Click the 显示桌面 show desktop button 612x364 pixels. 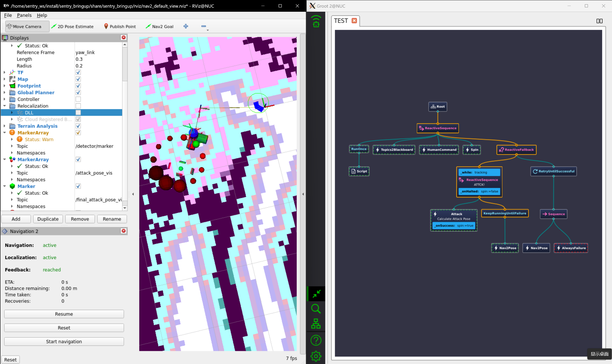pyautogui.click(x=599, y=354)
